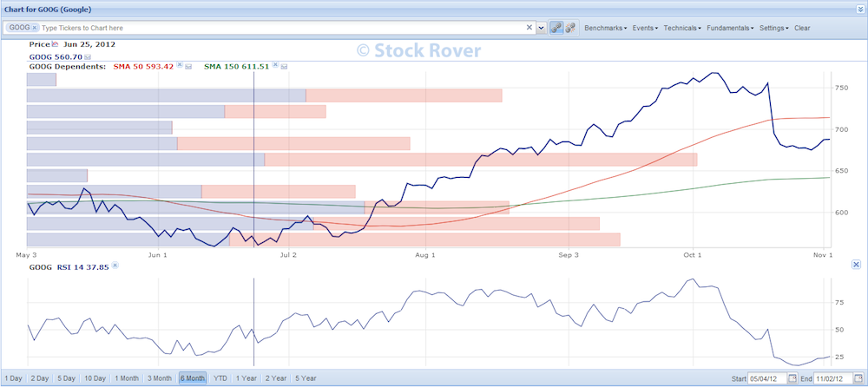Click the envelope icon beside SMA 150
The width and height of the screenshot is (868, 387).
pyautogui.click(x=285, y=67)
